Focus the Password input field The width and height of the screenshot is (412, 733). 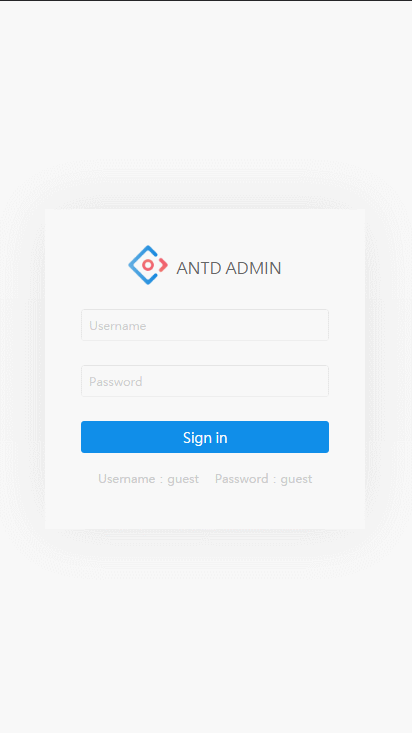(205, 381)
